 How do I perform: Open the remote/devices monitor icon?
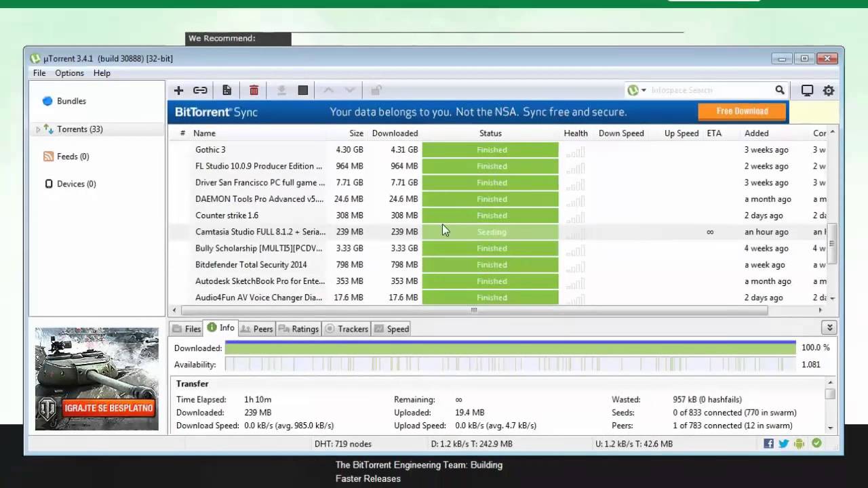pos(807,90)
